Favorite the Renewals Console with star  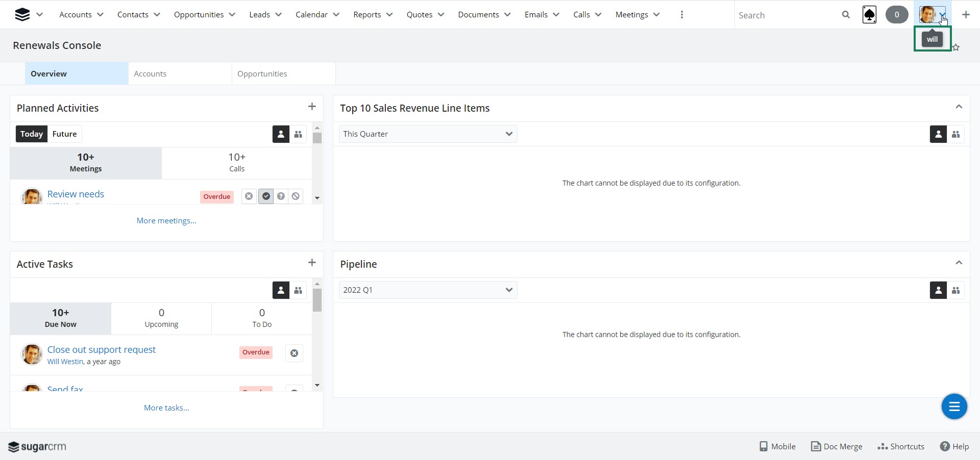(x=956, y=47)
